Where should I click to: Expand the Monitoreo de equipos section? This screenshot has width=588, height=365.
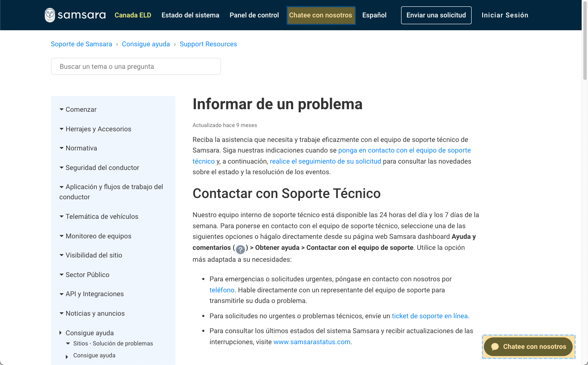(x=95, y=236)
